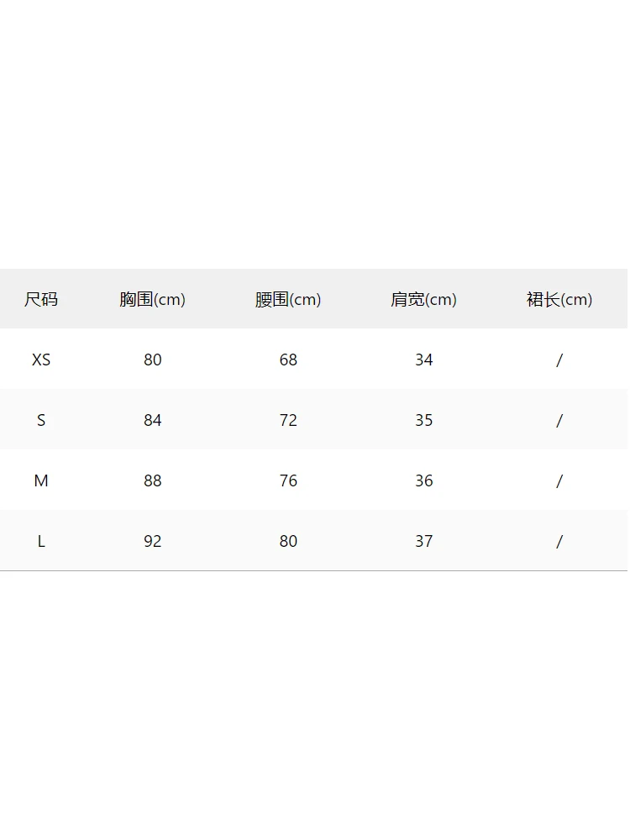Click the bust value 88
The width and height of the screenshot is (630, 840).
click(152, 480)
